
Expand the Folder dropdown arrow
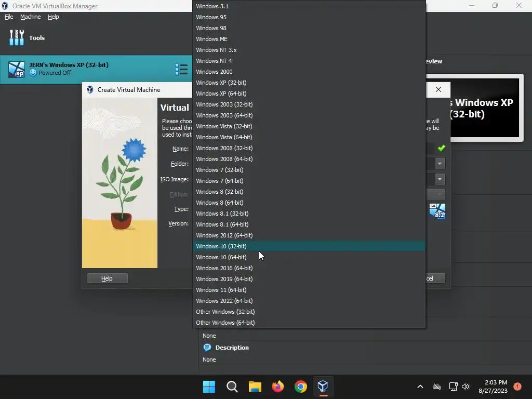(x=440, y=164)
